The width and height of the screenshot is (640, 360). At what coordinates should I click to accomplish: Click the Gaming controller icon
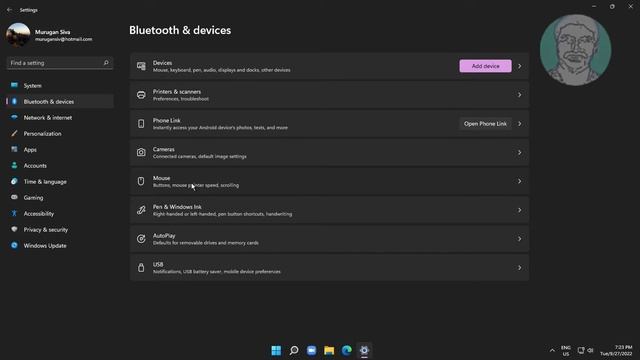[x=14, y=197]
